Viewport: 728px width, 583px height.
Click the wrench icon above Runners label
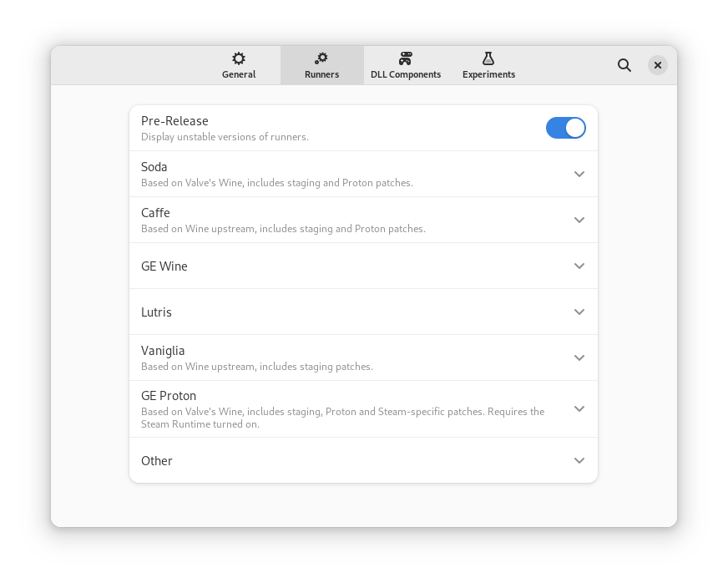point(321,58)
